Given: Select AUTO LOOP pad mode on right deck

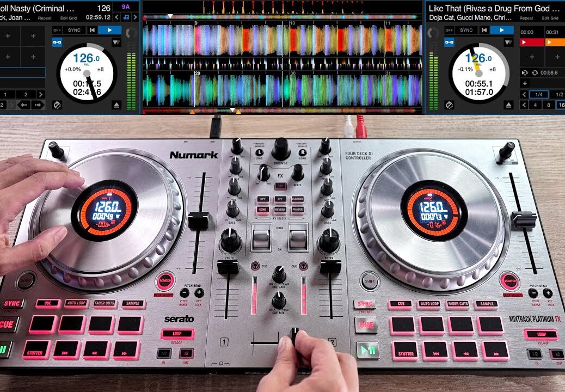Looking at the screenshot, I should (429, 304).
